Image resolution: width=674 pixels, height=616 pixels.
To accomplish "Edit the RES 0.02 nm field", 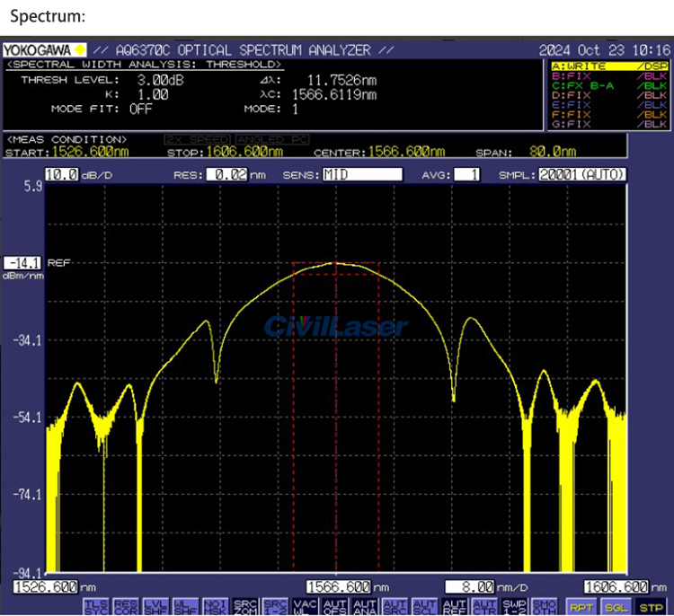I will point(227,174).
